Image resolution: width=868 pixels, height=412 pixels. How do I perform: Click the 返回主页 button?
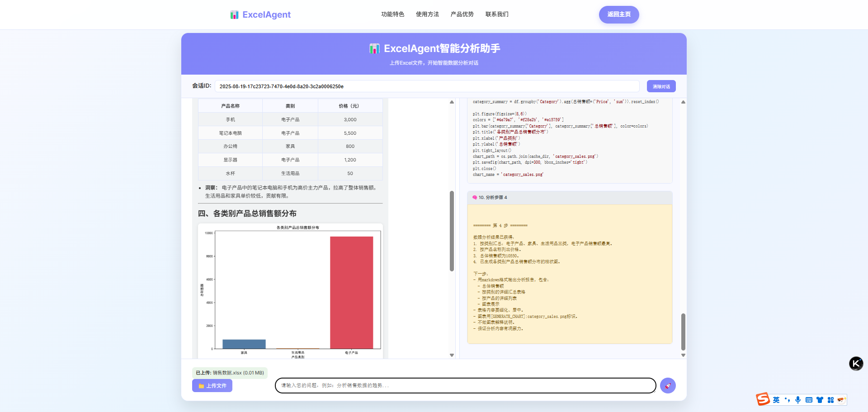point(619,14)
